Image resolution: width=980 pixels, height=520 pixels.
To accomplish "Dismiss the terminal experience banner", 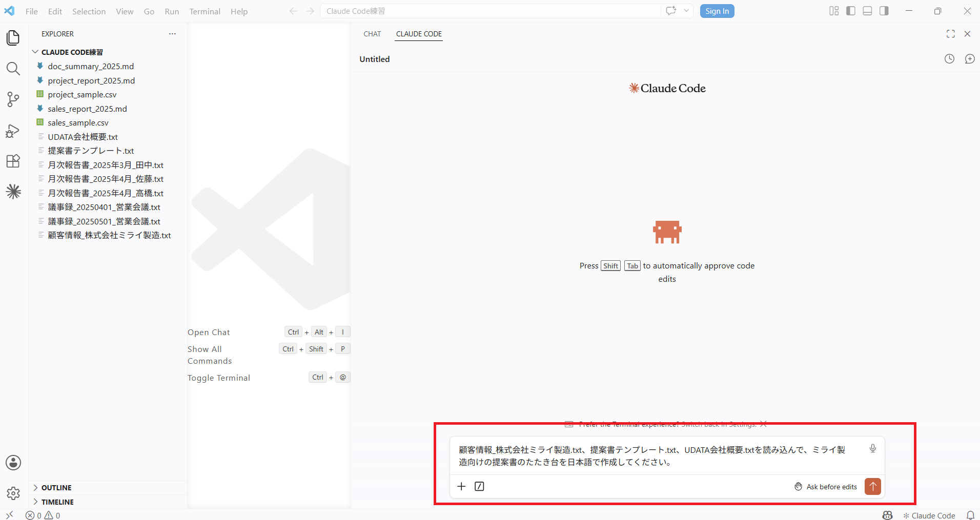I will pos(763,424).
